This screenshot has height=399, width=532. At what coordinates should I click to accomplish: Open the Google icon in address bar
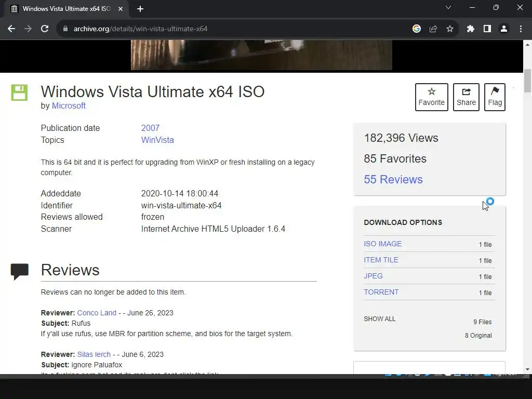click(417, 29)
